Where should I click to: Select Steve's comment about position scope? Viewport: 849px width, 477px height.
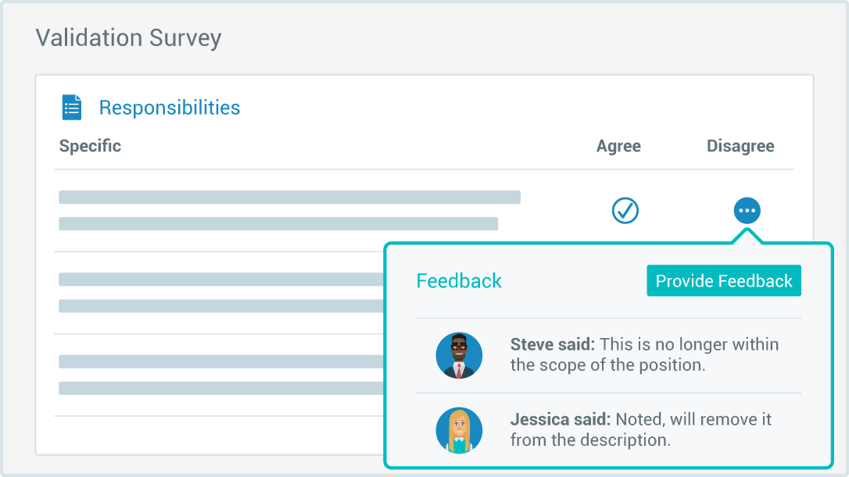[x=644, y=355]
